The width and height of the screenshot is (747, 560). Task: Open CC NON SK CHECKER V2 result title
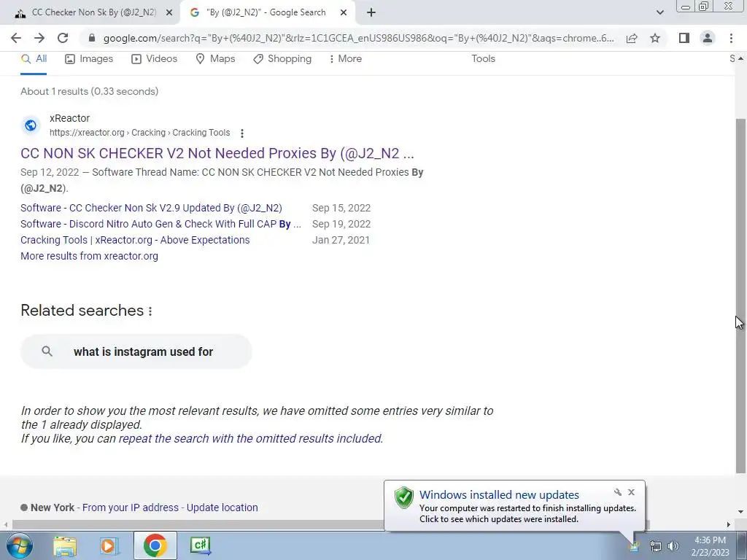click(217, 153)
